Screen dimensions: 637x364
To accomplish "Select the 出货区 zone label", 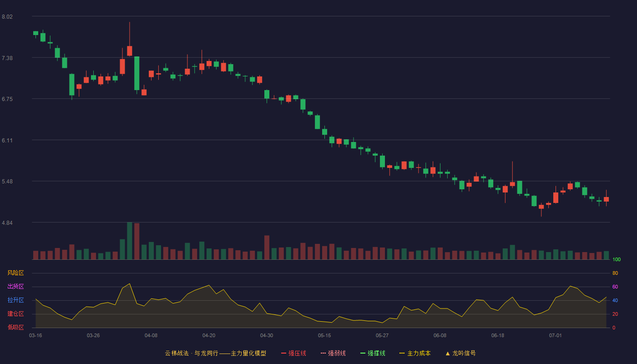I will tap(15, 287).
